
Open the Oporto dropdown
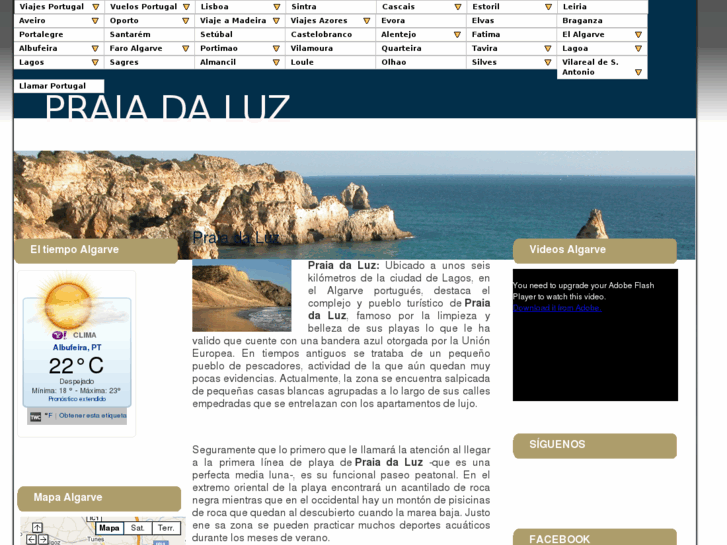pyautogui.click(x=185, y=21)
